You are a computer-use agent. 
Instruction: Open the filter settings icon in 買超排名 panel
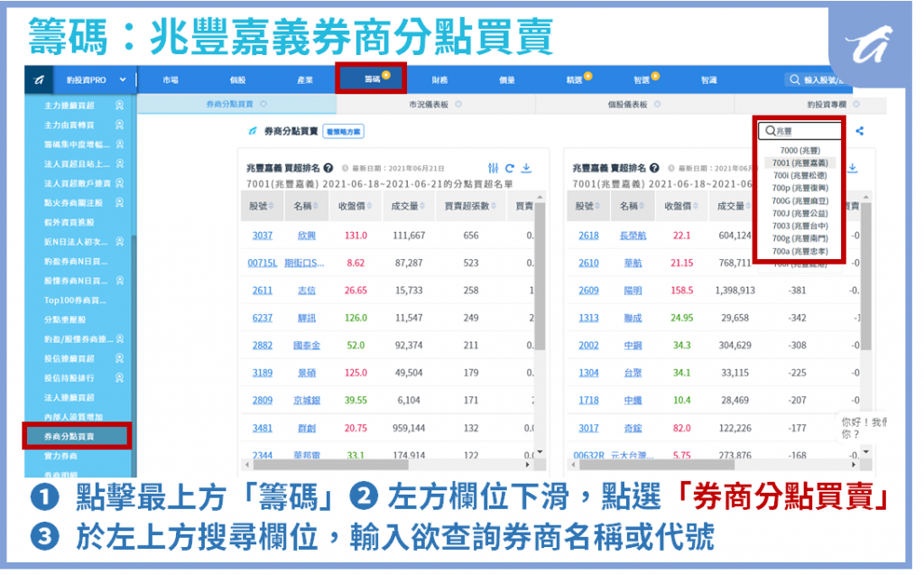point(494,168)
